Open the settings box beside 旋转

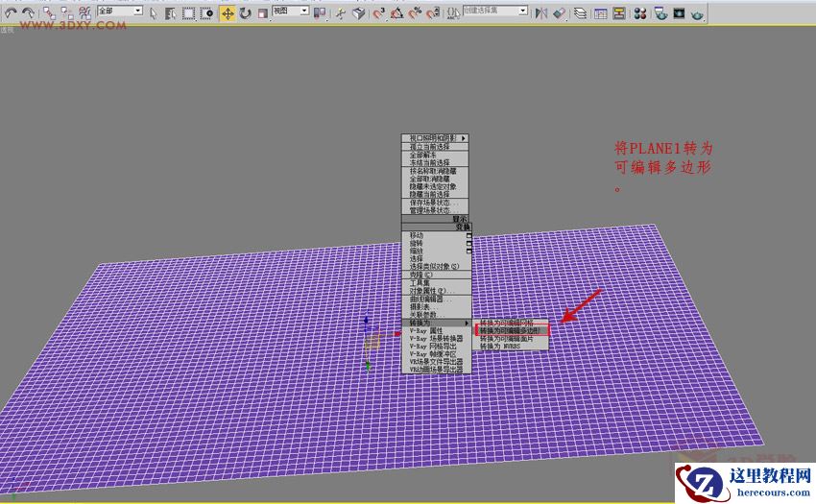[x=468, y=243]
